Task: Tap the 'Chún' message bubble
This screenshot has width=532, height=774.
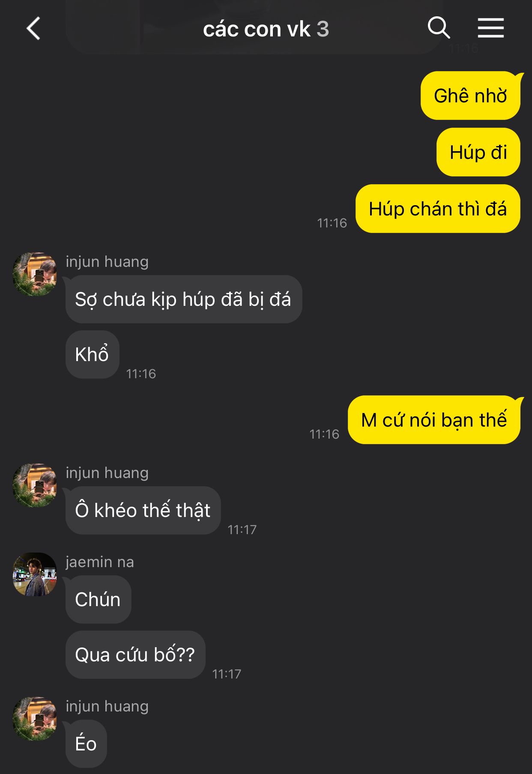Action: (98, 599)
